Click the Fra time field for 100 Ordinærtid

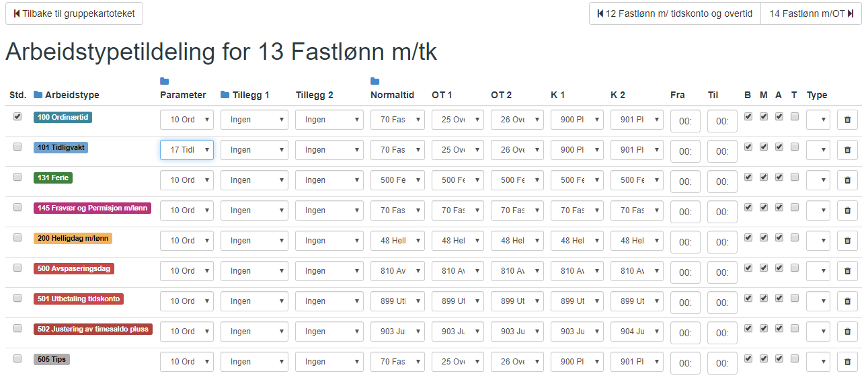point(685,121)
